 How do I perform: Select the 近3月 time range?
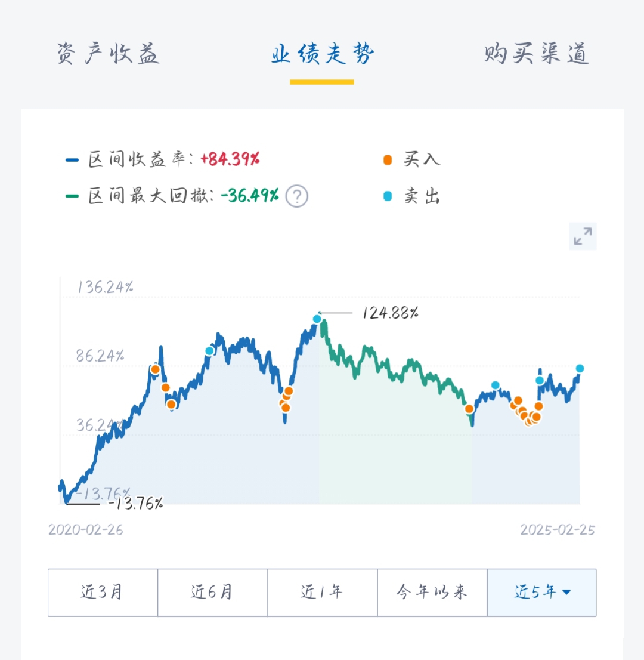coord(103,592)
